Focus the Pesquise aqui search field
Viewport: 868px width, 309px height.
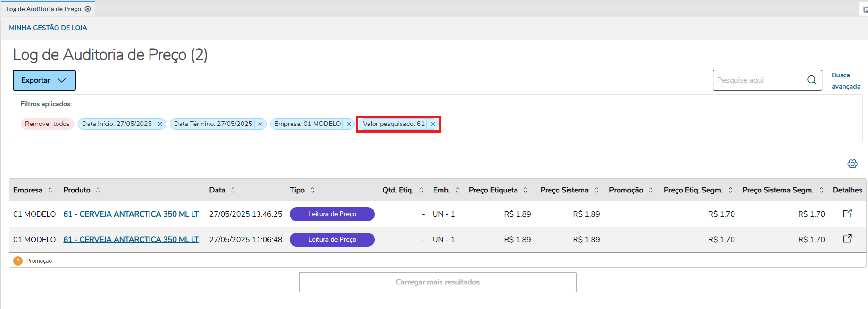point(759,80)
